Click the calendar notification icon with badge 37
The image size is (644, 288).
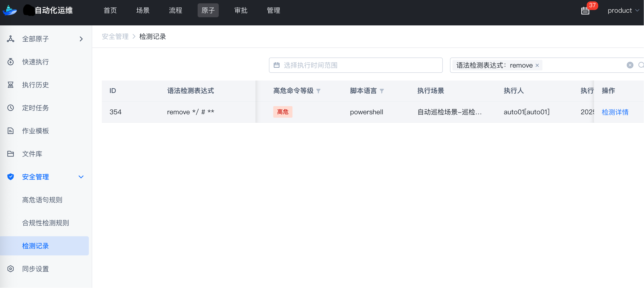(x=585, y=11)
